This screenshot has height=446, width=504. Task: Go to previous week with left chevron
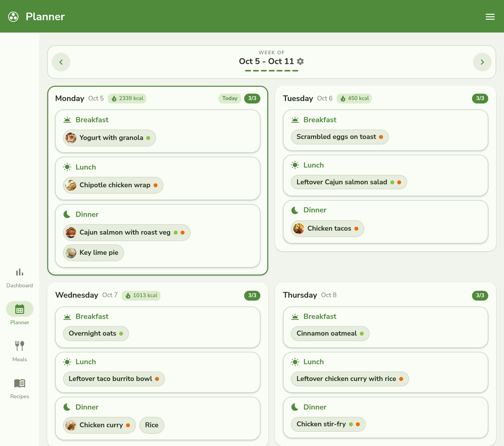pos(61,62)
